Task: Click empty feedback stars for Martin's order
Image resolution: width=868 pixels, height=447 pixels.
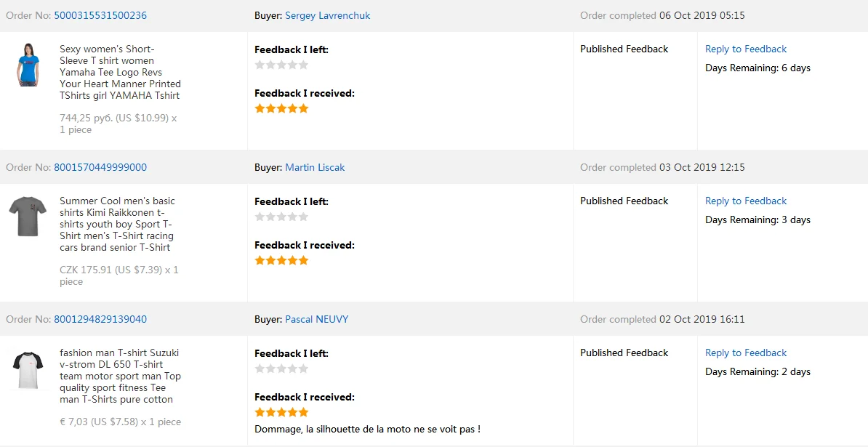Action: tap(281, 217)
